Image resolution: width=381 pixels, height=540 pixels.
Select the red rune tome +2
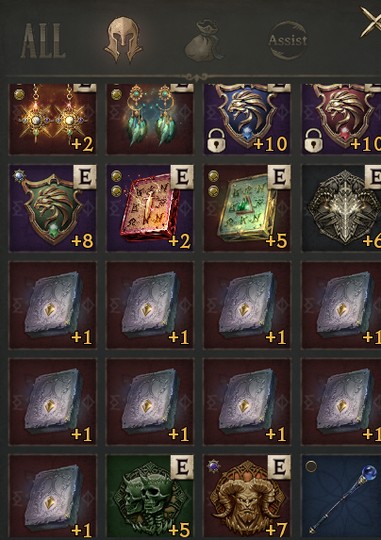point(150,208)
